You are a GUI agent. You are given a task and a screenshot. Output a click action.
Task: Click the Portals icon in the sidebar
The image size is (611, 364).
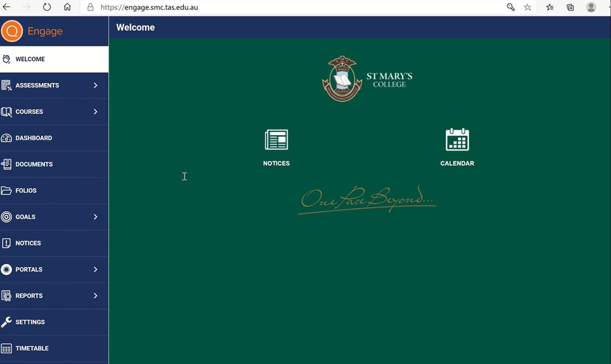click(x=7, y=269)
